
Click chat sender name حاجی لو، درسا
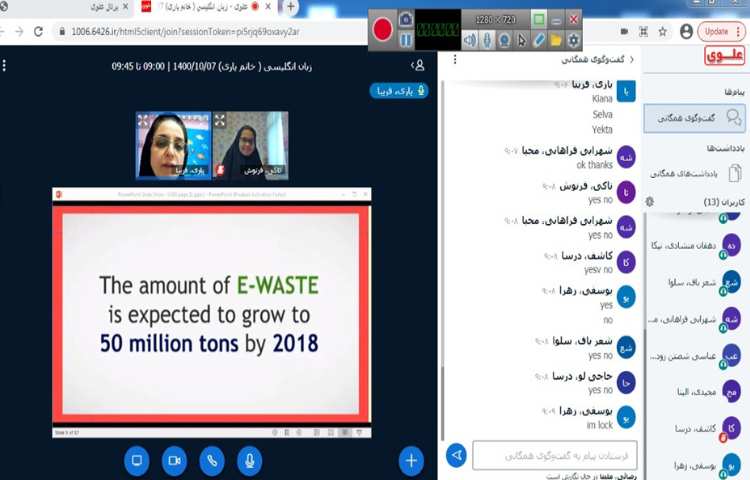(x=582, y=376)
